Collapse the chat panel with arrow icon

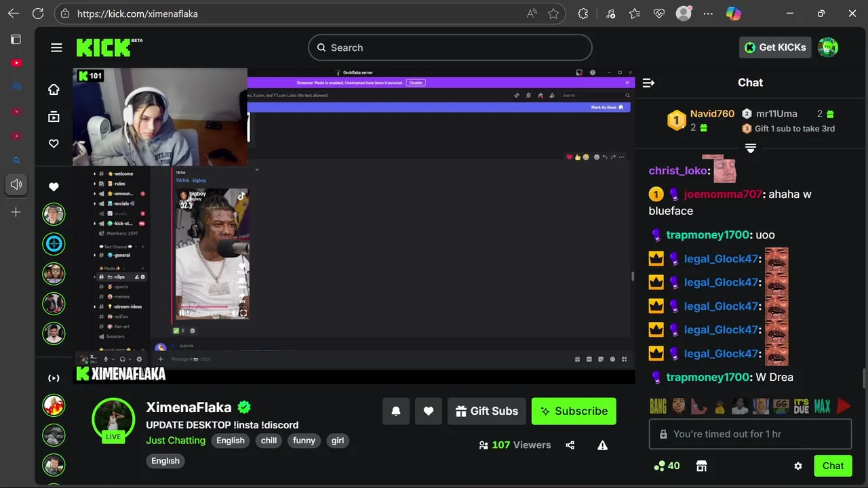coord(648,83)
